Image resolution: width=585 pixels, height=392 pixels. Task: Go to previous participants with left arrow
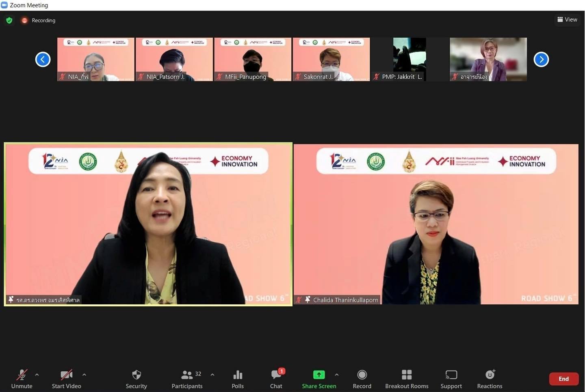point(43,59)
